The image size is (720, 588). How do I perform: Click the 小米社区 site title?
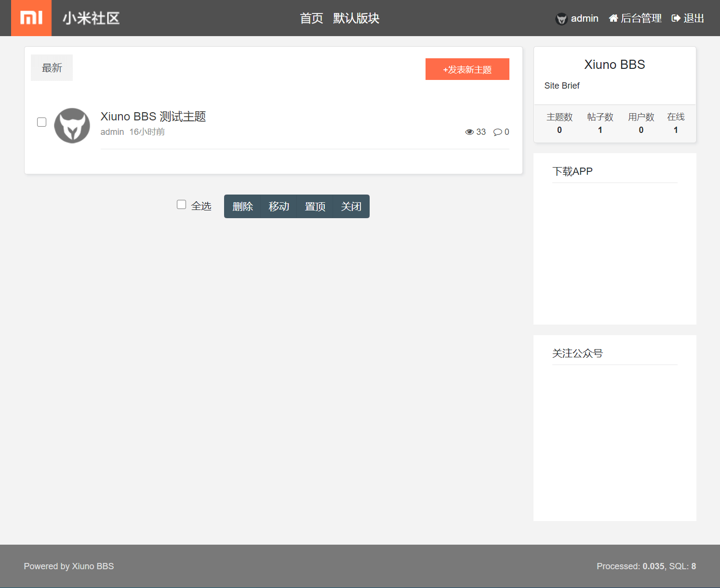(91, 18)
